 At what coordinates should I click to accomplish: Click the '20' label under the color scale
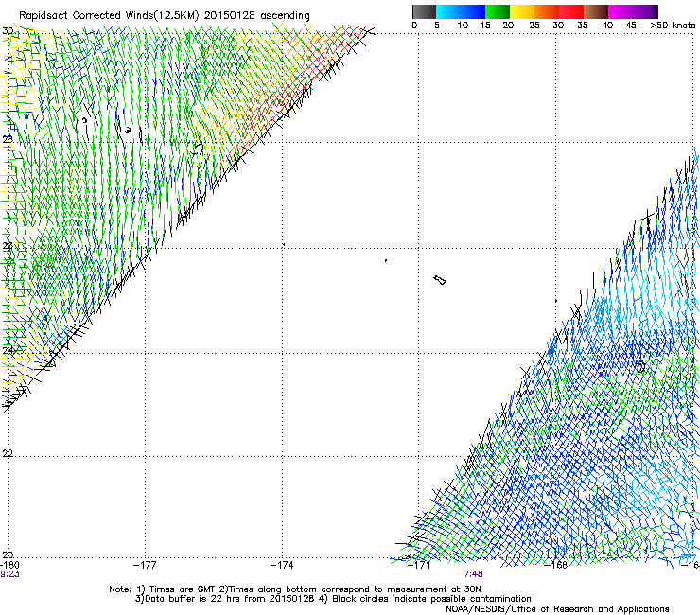(x=508, y=26)
